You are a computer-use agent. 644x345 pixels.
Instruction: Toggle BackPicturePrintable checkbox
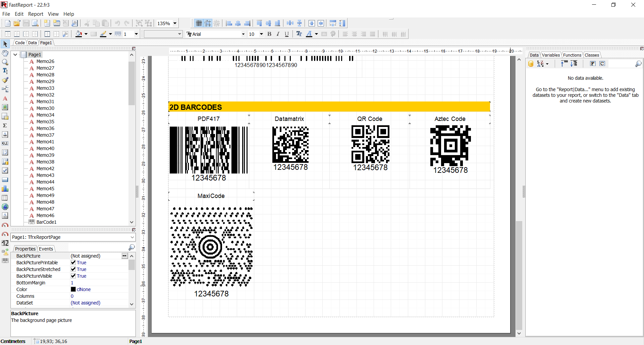tap(73, 263)
